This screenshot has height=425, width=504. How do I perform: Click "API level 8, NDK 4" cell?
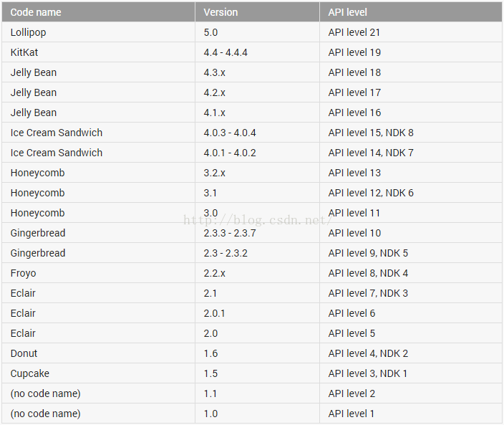(x=368, y=273)
